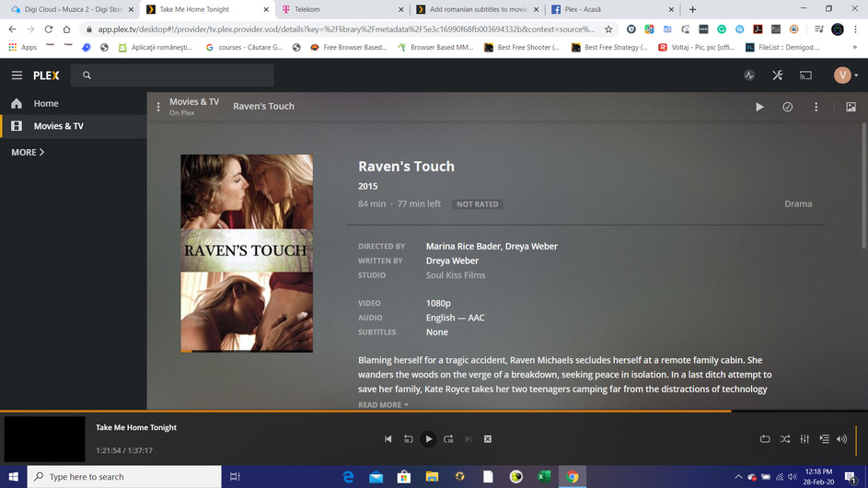This screenshot has width=868, height=488.
Task: Toggle artwork background icon
Action: click(851, 107)
